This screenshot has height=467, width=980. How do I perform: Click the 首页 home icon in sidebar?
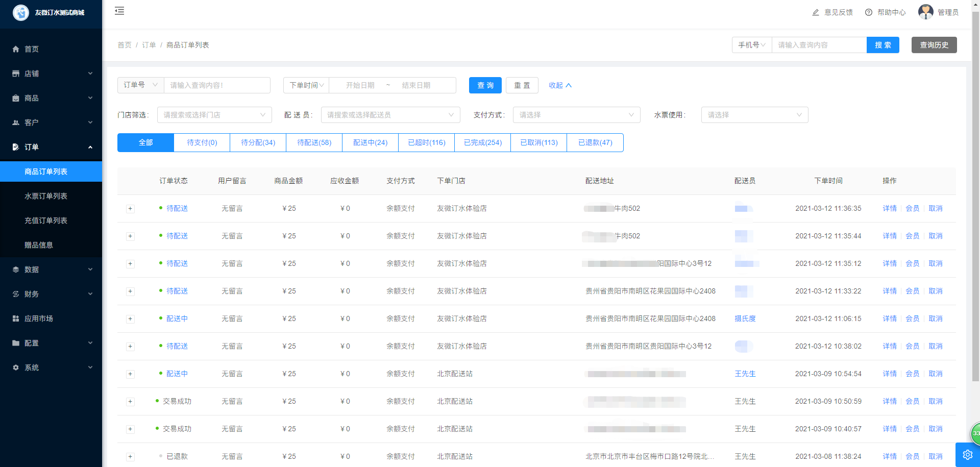16,49
